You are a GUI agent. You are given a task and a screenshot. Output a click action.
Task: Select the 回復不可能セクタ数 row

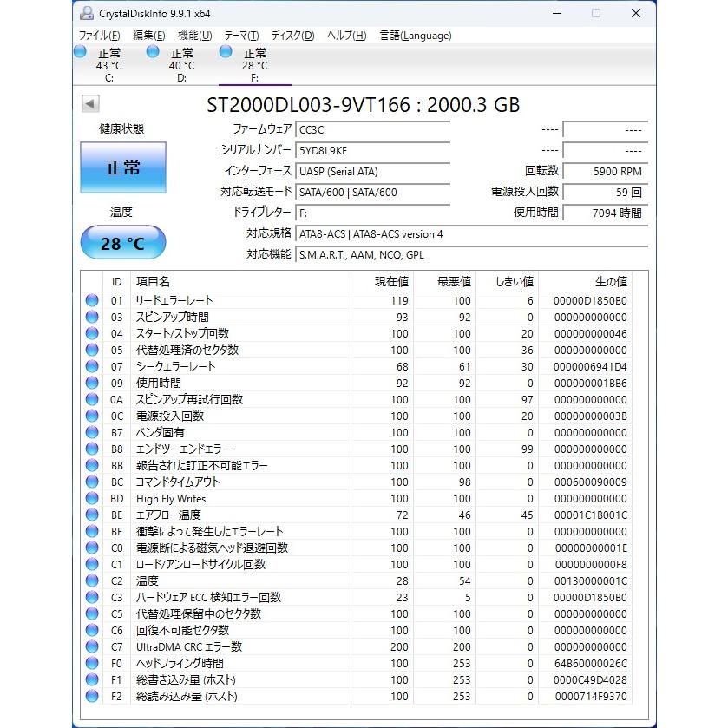pos(357,630)
